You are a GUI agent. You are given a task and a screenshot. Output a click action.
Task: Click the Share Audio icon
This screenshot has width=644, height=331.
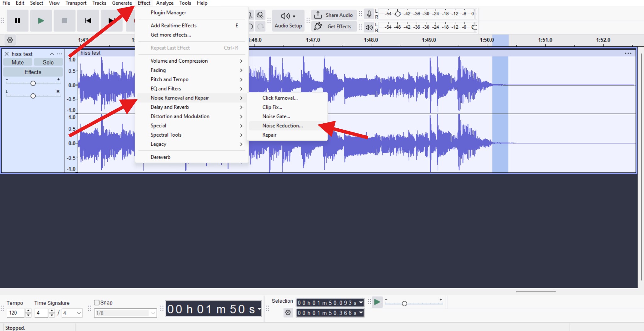(319, 15)
